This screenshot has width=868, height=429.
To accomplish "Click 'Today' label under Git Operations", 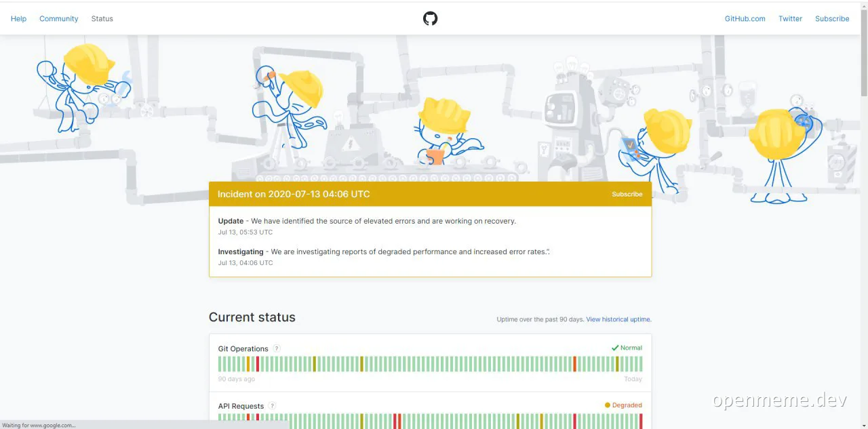I will 633,379.
